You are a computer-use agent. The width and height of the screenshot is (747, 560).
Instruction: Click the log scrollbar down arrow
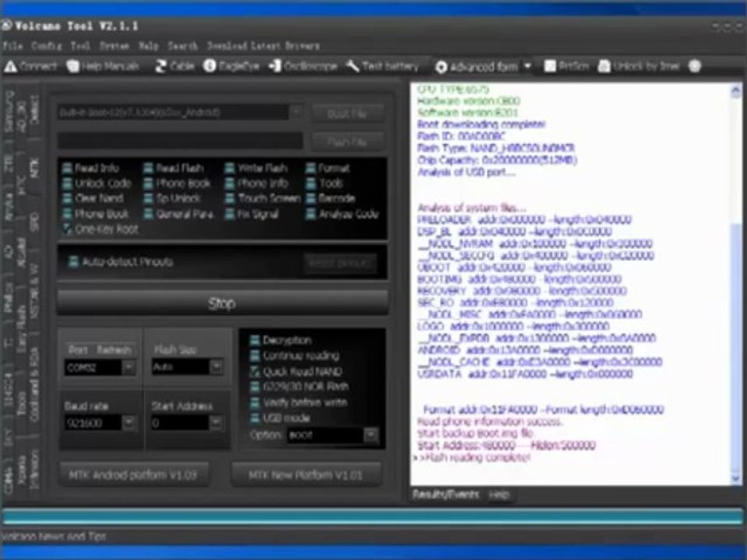735,478
